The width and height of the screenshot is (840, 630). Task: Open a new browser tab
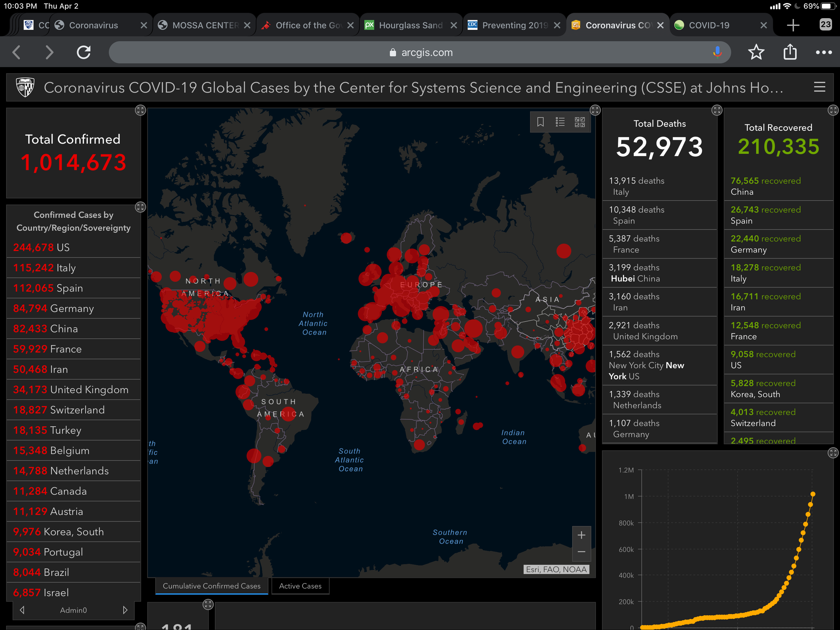point(793,26)
